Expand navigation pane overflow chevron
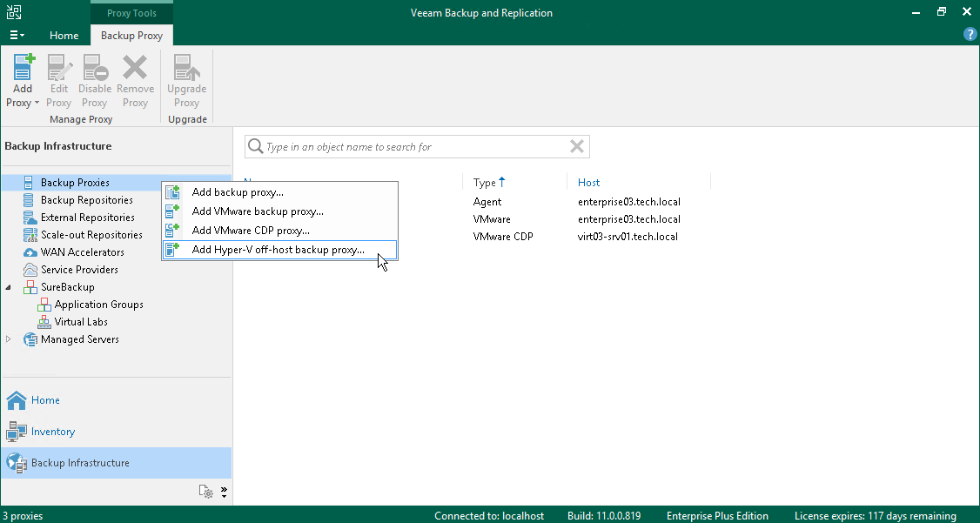 click(x=224, y=492)
